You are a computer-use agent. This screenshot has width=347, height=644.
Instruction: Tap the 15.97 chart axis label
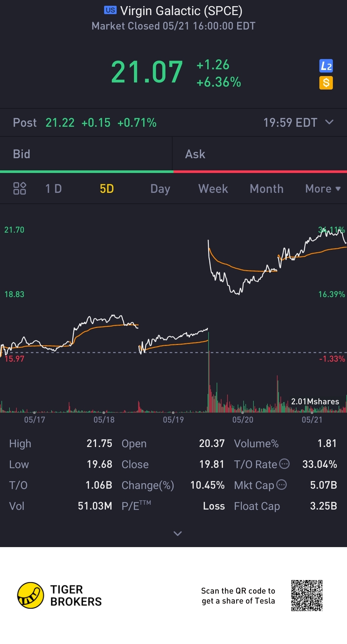(x=14, y=359)
